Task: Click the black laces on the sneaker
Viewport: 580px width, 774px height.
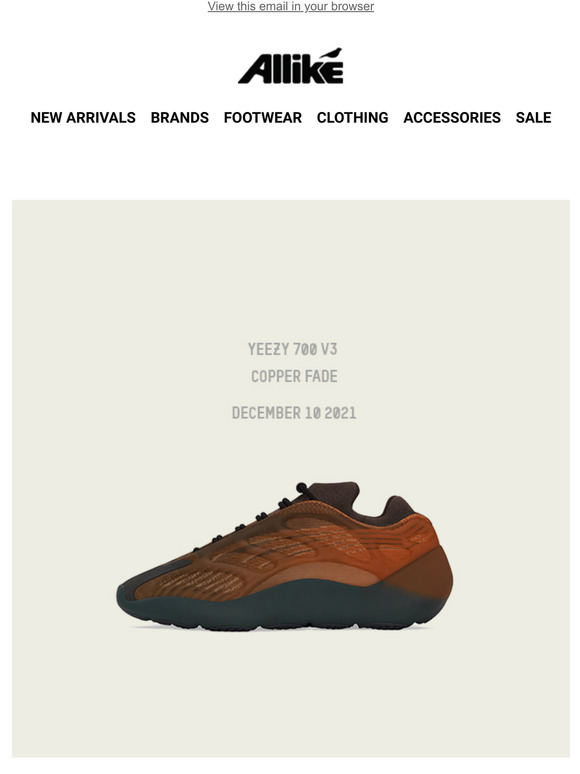Action: pyautogui.click(x=257, y=516)
